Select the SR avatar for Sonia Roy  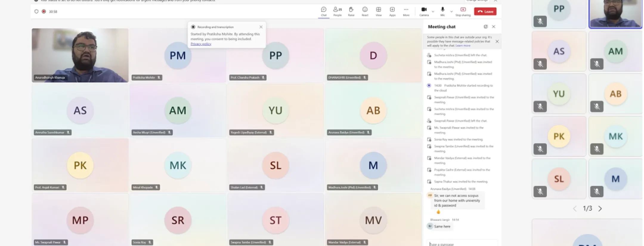(178, 220)
